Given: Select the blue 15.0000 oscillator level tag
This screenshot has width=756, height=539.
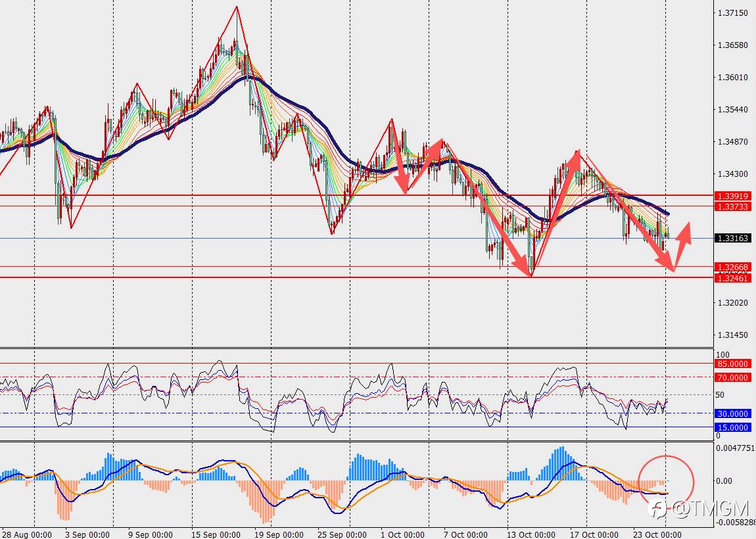Looking at the screenshot, I should coord(733,428).
